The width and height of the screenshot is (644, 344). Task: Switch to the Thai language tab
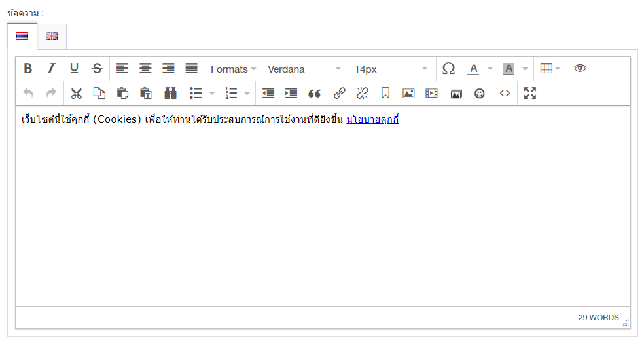[22, 36]
